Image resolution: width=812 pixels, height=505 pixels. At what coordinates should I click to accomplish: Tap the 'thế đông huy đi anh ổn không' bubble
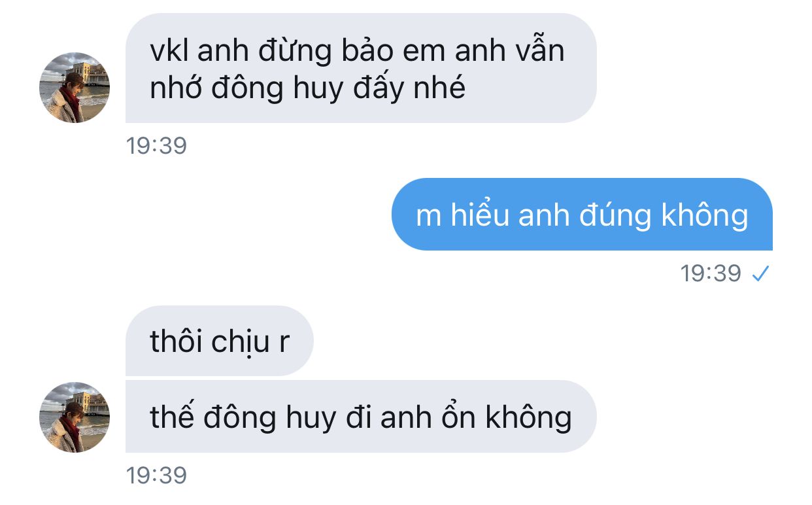pos(361,417)
